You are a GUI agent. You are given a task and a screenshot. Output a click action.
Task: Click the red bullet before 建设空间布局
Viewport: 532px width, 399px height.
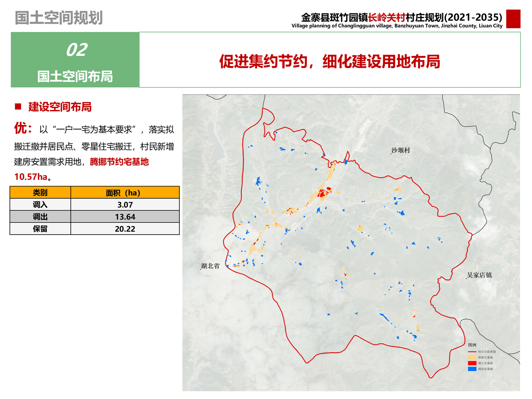[x=18, y=106]
